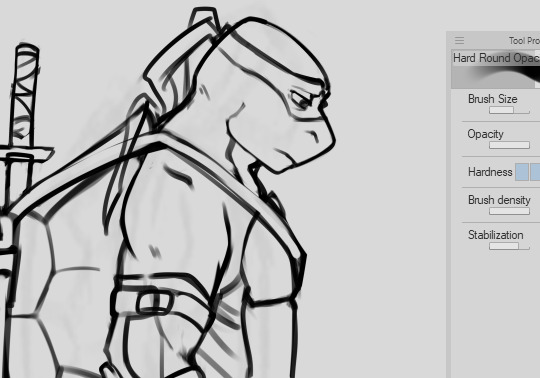Click the Stabilization label
Screen dimensions: 540x378
(x=496, y=235)
